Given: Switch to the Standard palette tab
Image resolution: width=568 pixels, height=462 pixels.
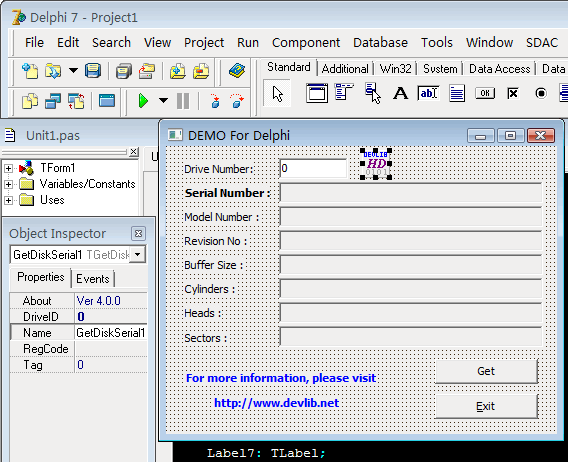Looking at the screenshot, I should click(x=289, y=67).
